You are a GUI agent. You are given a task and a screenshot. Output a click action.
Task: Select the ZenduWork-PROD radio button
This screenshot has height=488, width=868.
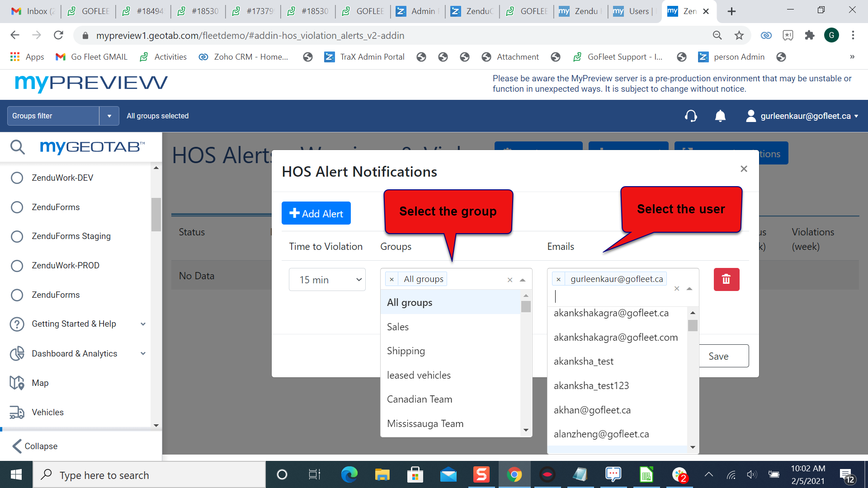[17, 266]
